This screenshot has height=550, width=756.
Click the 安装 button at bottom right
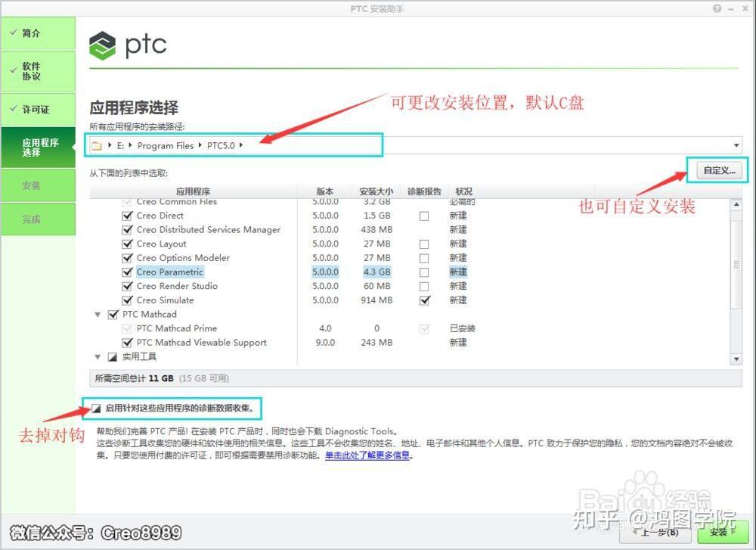pyautogui.click(x=721, y=532)
